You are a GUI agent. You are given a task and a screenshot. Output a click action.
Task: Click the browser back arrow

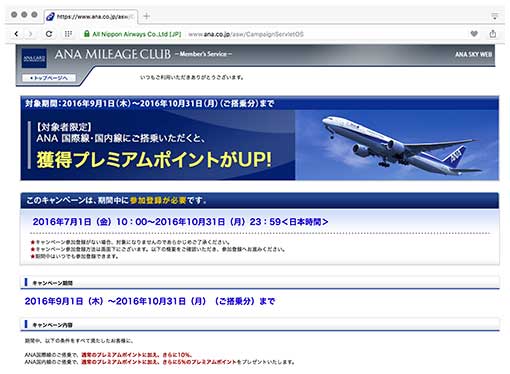click(16, 34)
